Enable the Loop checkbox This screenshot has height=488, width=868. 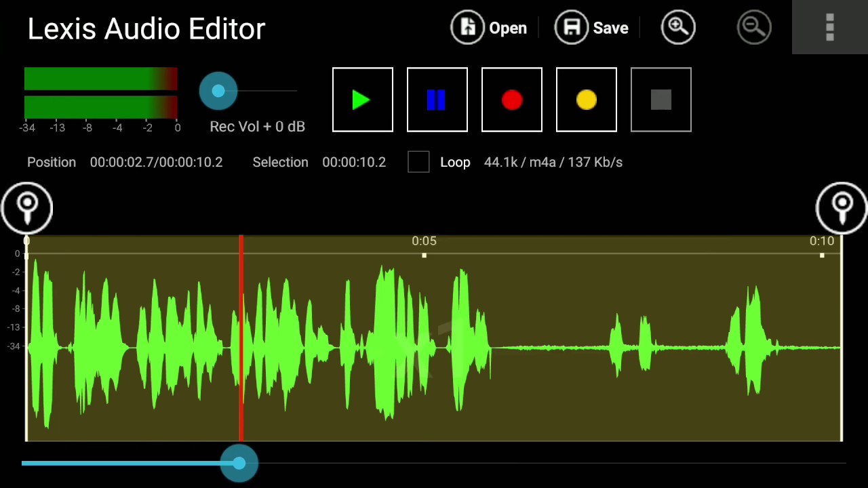(x=418, y=162)
